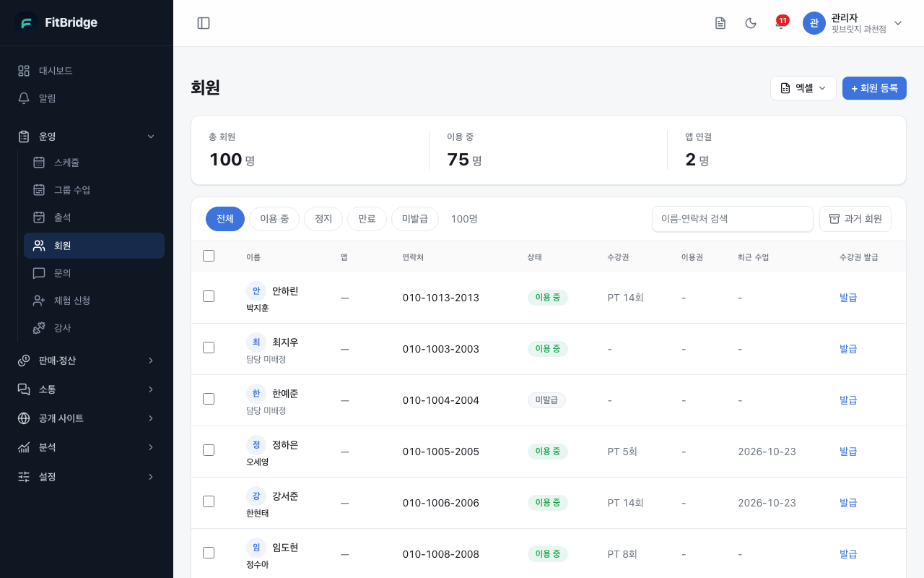Click avatar 안 of 안하린
The height and width of the screenshot is (578, 924).
pos(256,291)
